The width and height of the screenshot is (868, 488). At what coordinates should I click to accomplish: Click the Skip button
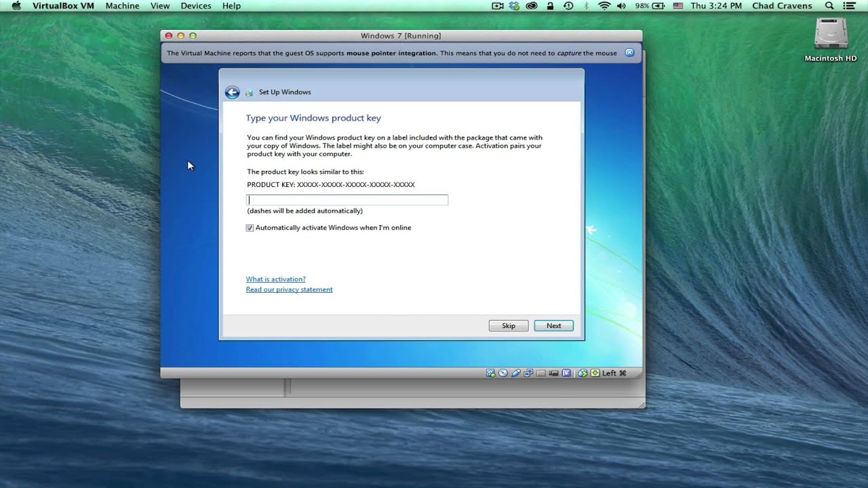click(x=509, y=326)
